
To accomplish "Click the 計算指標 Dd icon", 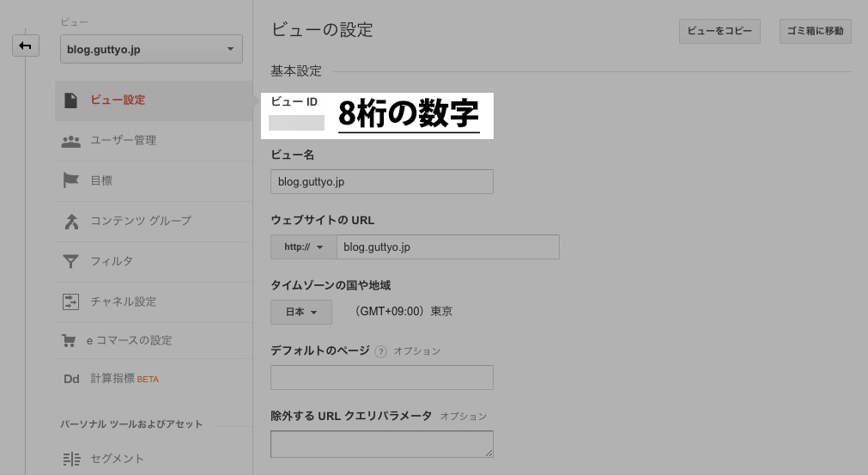I will [x=71, y=379].
